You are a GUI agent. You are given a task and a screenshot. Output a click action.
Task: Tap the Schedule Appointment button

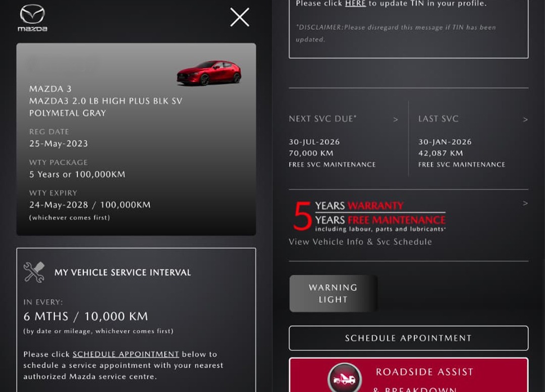coord(408,338)
